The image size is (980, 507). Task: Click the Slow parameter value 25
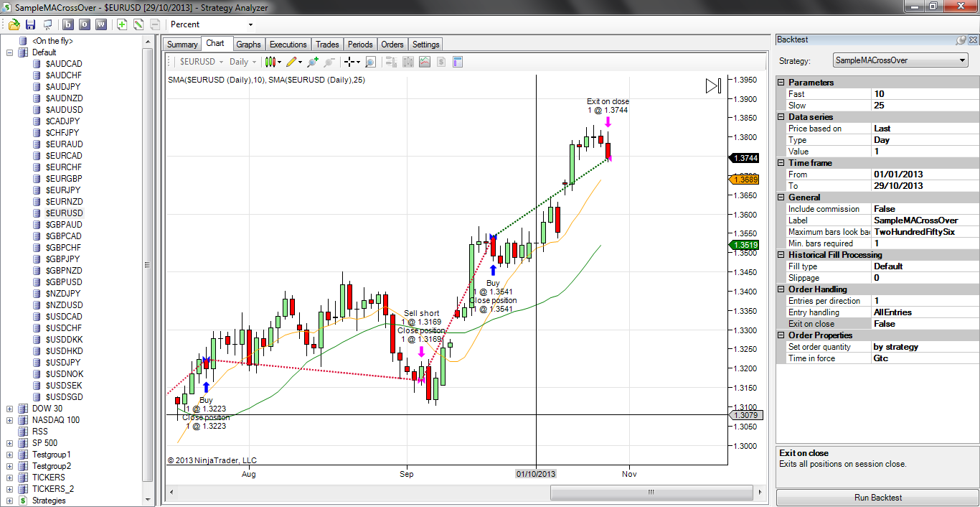(925, 106)
